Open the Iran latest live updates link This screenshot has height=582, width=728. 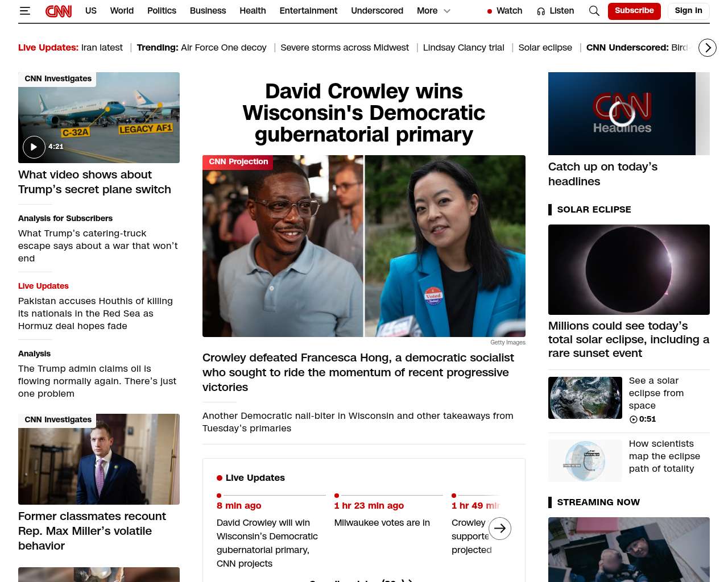click(102, 48)
